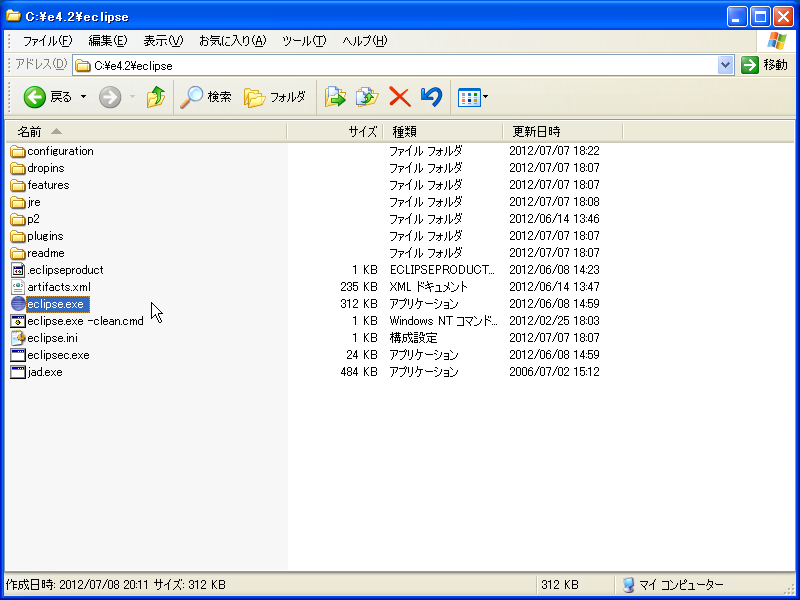Click the highlighted eclipse.exe name
The image size is (800, 600).
[x=56, y=304]
